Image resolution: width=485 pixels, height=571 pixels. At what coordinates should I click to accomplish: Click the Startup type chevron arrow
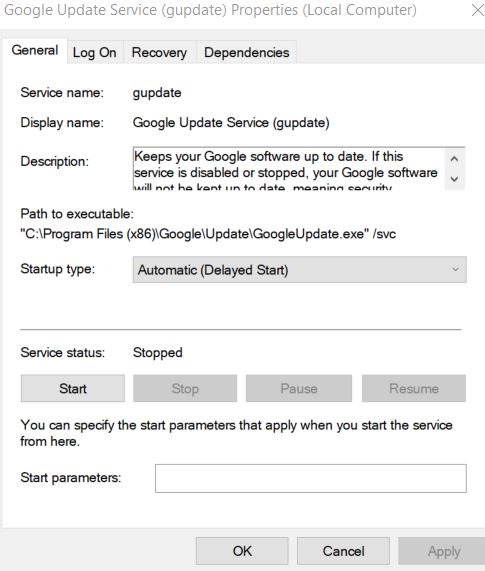coord(455,270)
